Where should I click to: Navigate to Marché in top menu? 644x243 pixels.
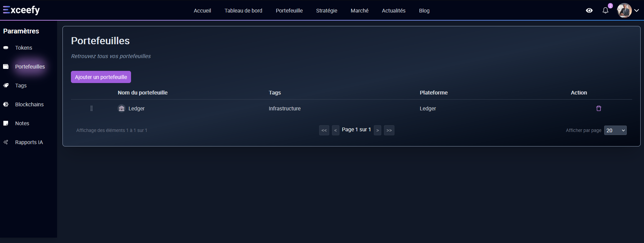[x=359, y=11]
